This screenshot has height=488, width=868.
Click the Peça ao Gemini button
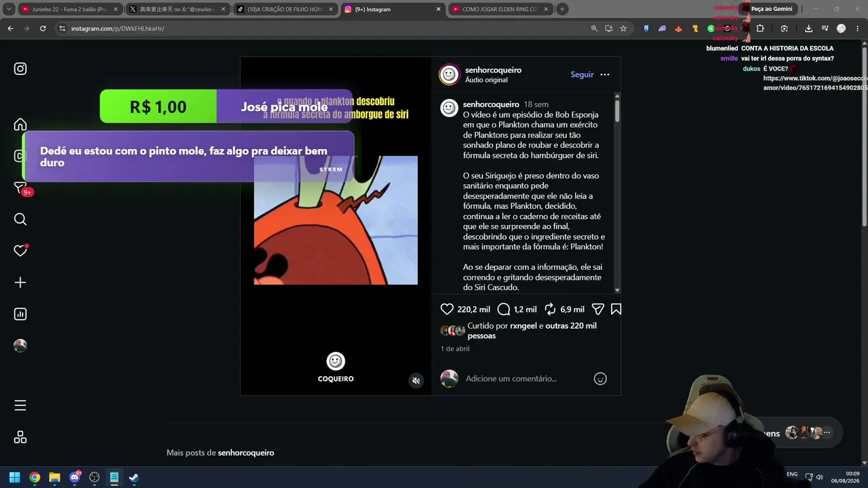[768, 9]
